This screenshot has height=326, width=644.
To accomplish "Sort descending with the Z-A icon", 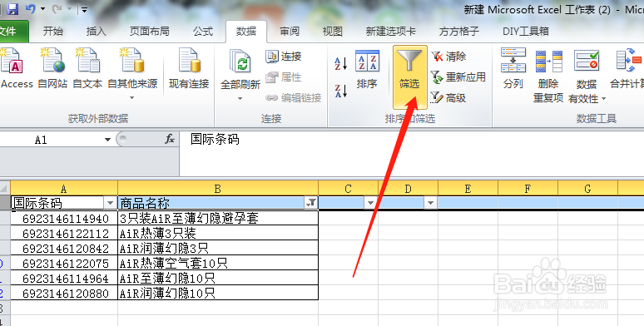I will (341, 91).
